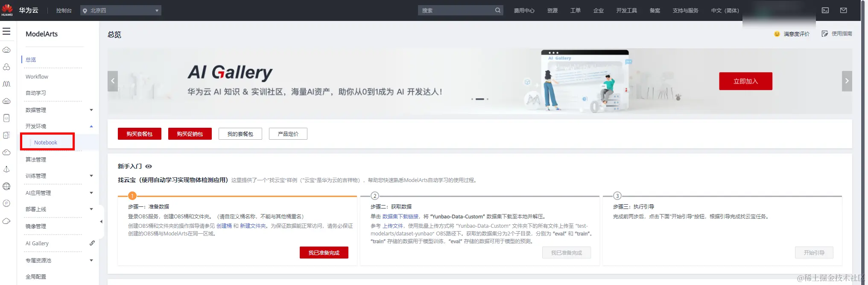The width and height of the screenshot is (868, 285).
Task: Click the document-shaped icon in the left rail
Action: pos(6,118)
